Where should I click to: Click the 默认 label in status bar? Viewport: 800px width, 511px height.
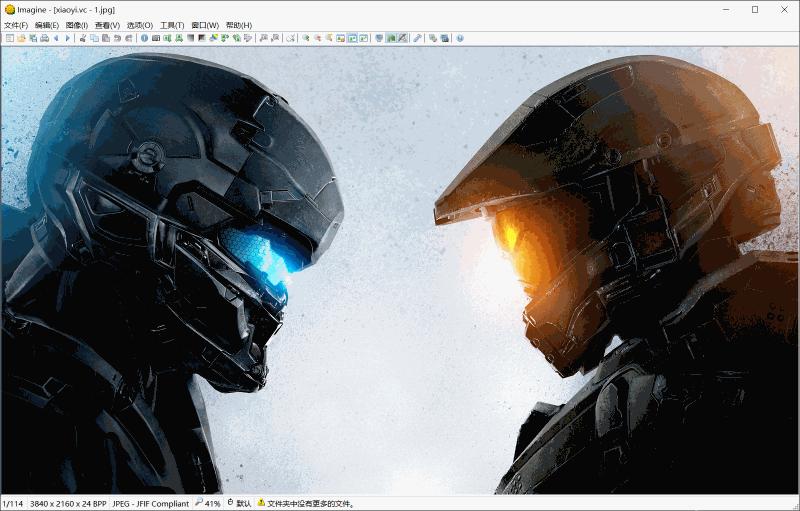coord(243,503)
